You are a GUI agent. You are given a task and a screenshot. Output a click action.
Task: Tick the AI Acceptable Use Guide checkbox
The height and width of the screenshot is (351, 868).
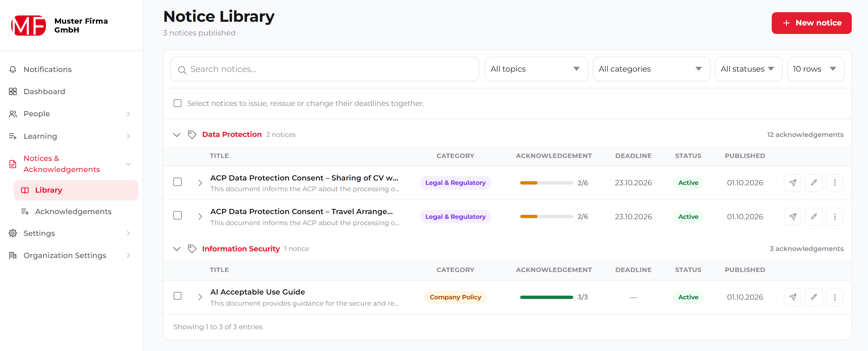point(177,296)
